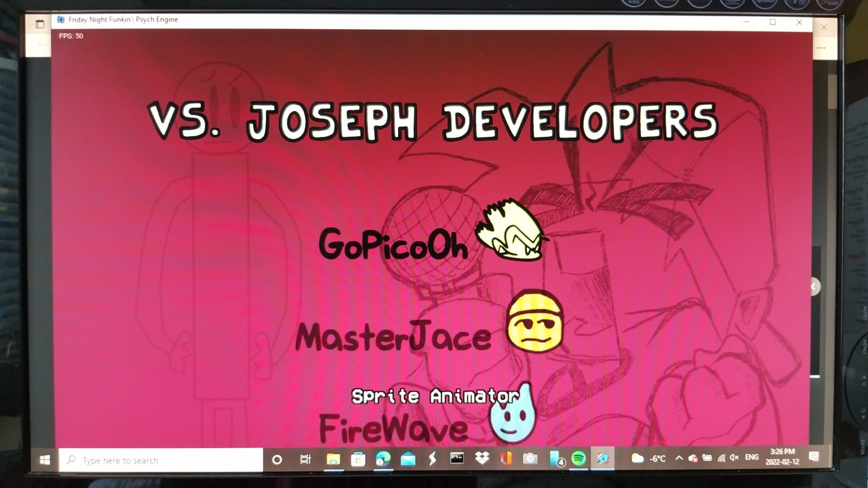Open the Mail app from the taskbar
The height and width of the screenshot is (488, 868).
(407, 459)
